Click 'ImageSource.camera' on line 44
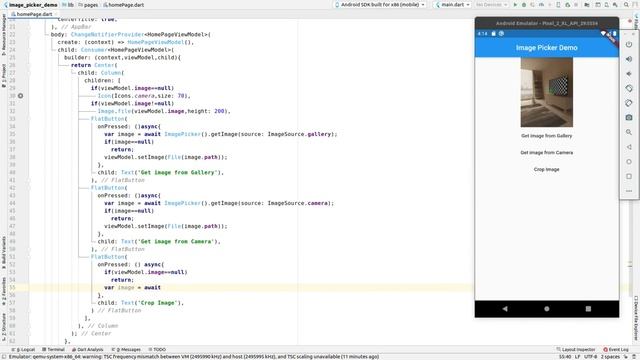 298,203
